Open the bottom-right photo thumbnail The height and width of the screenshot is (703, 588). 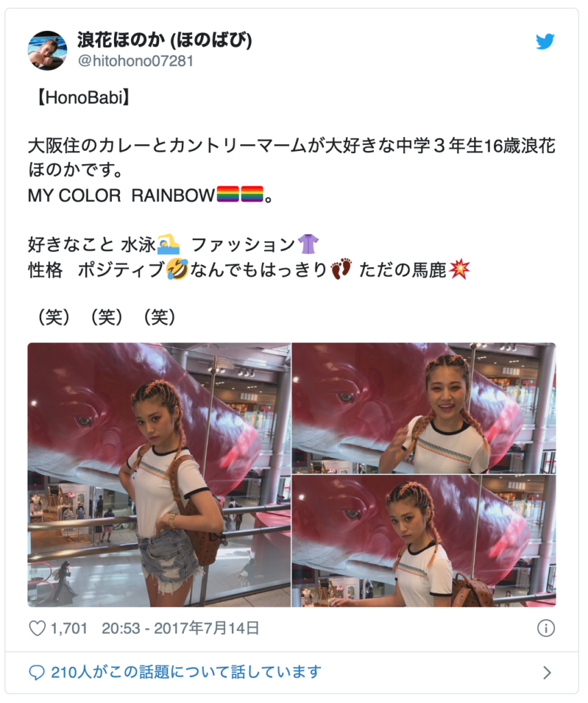tap(424, 541)
